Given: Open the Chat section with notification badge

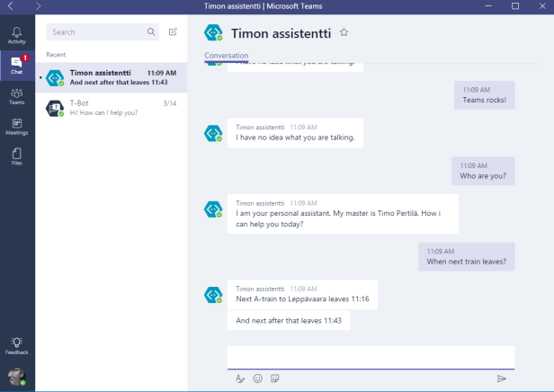Looking at the screenshot, I should click(x=17, y=66).
